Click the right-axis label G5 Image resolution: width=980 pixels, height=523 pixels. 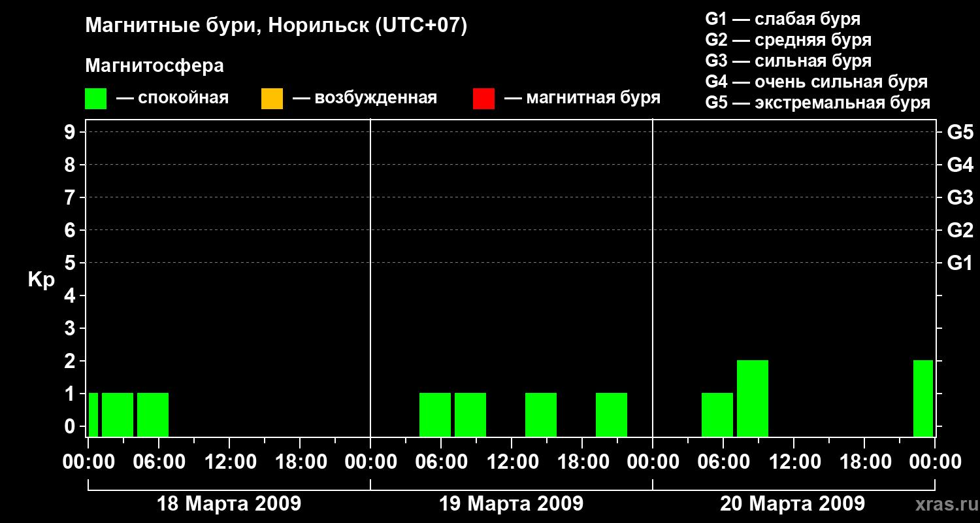[x=960, y=133]
